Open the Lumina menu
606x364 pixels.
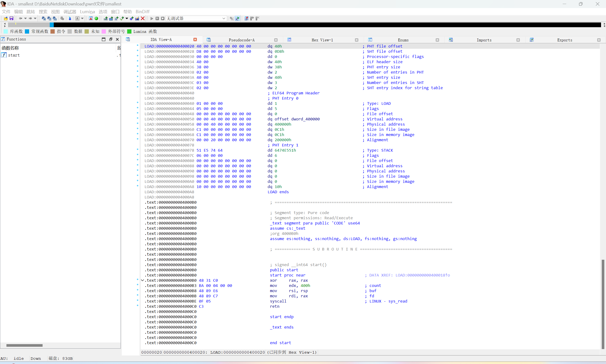[87, 12]
